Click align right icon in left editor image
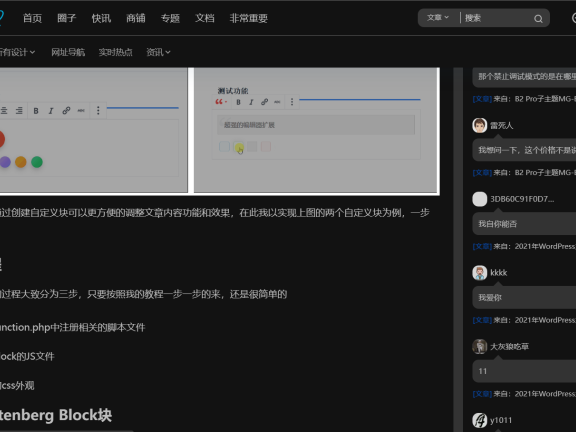The width and height of the screenshot is (576, 432). 19,111
